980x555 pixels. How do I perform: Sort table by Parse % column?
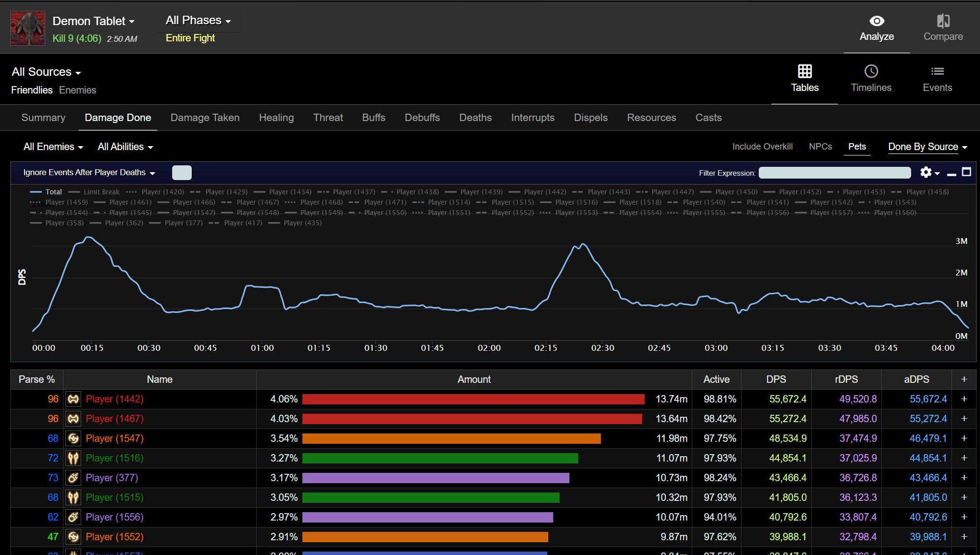pyautogui.click(x=37, y=379)
